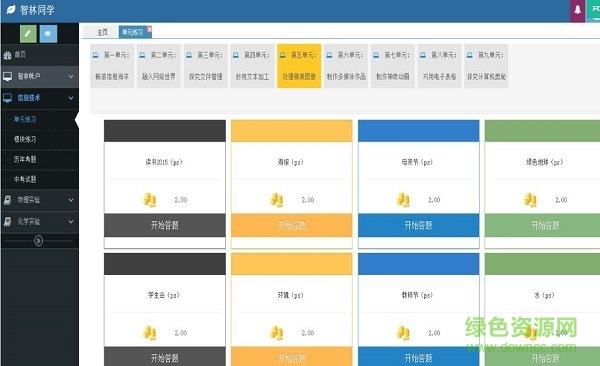The image size is (600, 366).
Task: Select the 单元练习 tab
Action: [133, 32]
